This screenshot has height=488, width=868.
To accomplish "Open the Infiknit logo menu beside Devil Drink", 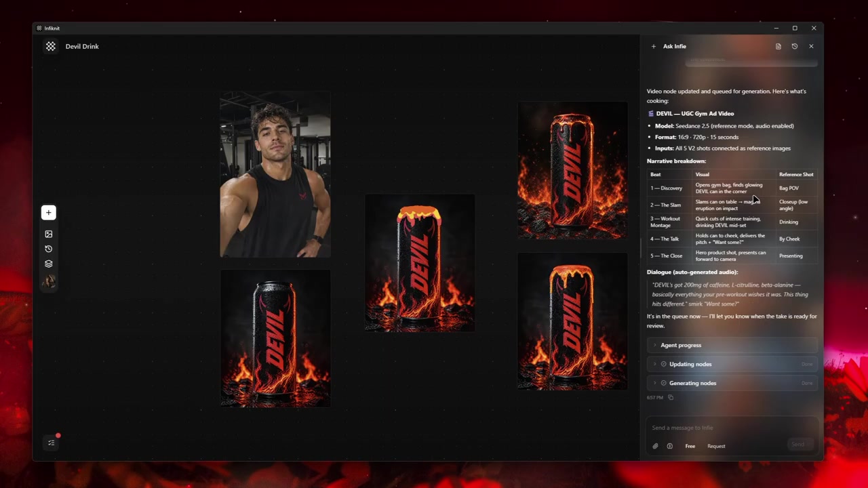I will pos(51,46).
